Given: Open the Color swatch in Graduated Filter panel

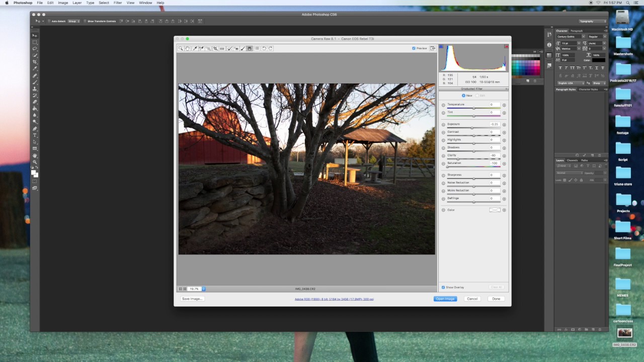Looking at the screenshot, I should (x=495, y=210).
